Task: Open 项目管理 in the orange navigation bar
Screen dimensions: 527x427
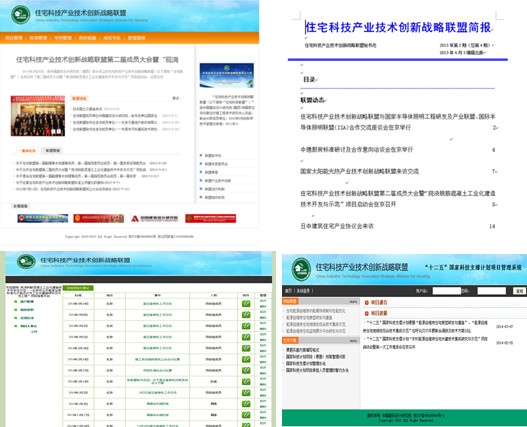Action: click(x=13, y=38)
